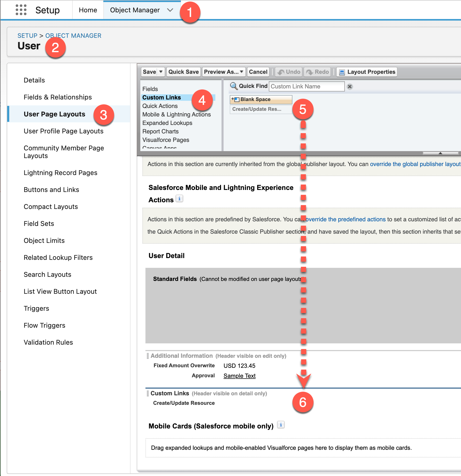
Task: Select the Object Manager tab
Action: point(135,10)
